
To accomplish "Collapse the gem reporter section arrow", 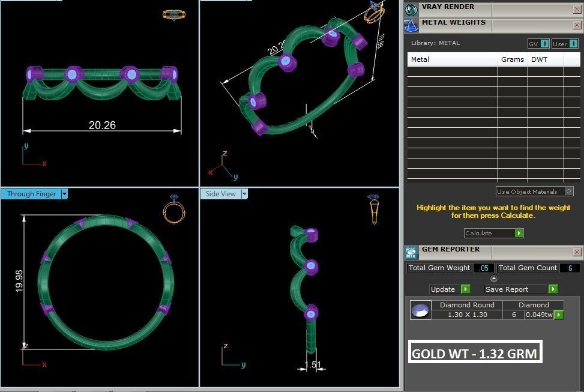I will pos(493,279).
